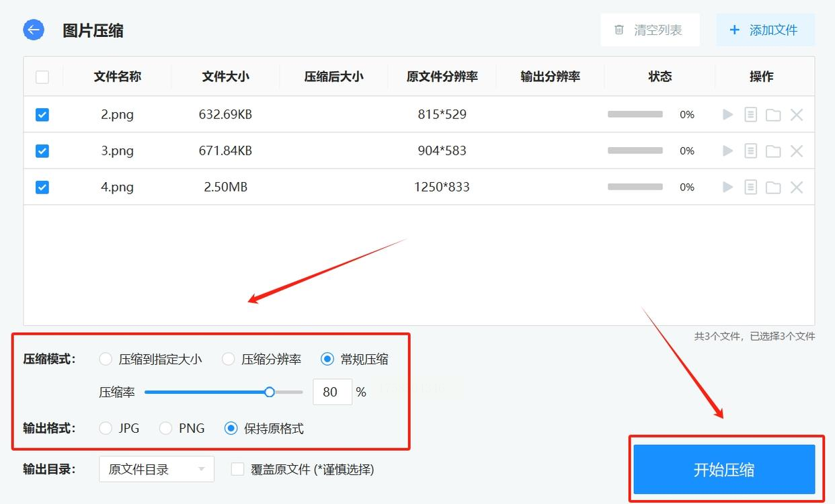Screen dimensions: 835x504
Task: Enable 覆盖原文件 checkbox
Action: [x=237, y=469]
